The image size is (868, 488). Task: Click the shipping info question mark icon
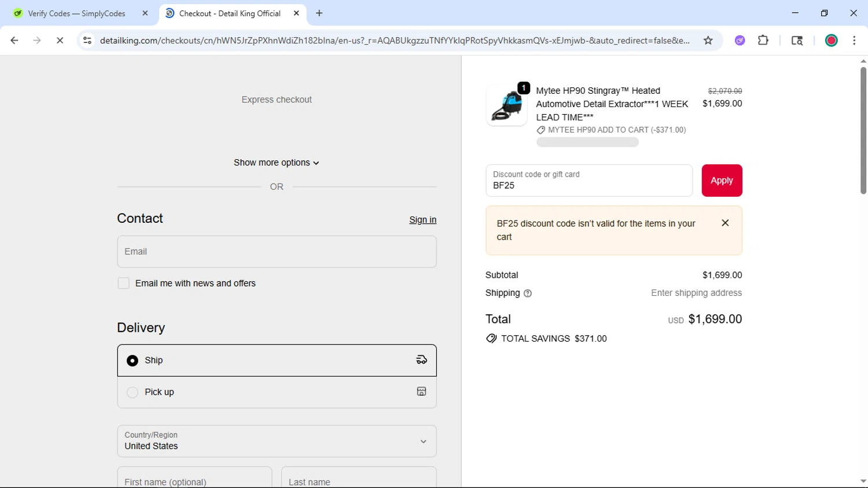click(x=528, y=293)
